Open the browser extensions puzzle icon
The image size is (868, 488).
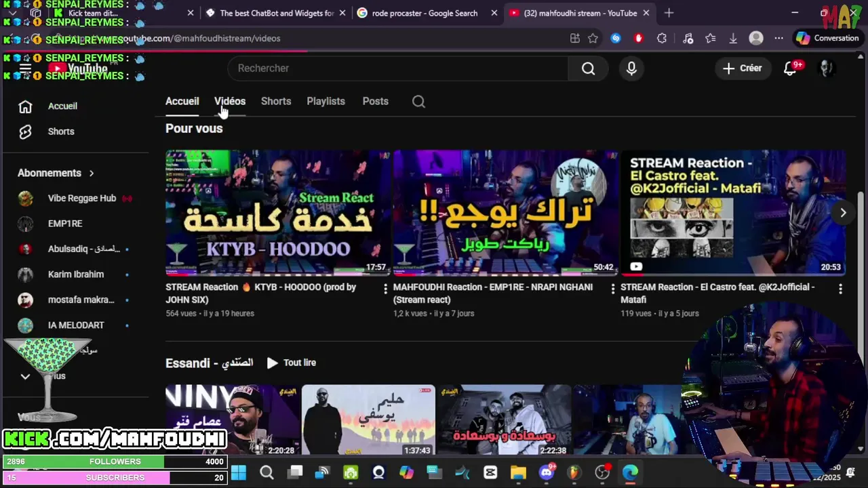point(662,39)
